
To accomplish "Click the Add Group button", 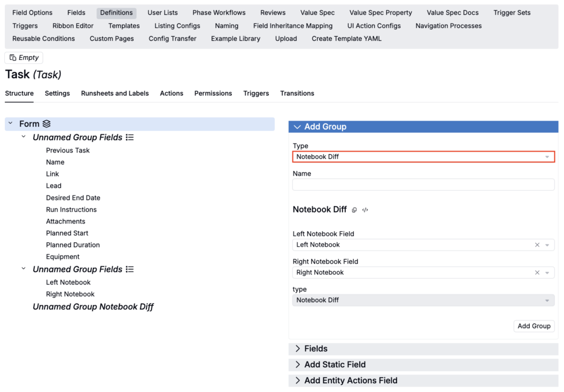I will [x=534, y=326].
